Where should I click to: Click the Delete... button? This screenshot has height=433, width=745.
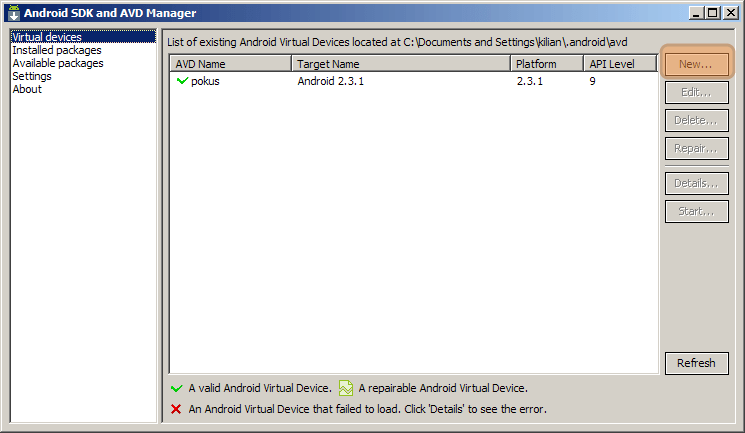(697, 120)
